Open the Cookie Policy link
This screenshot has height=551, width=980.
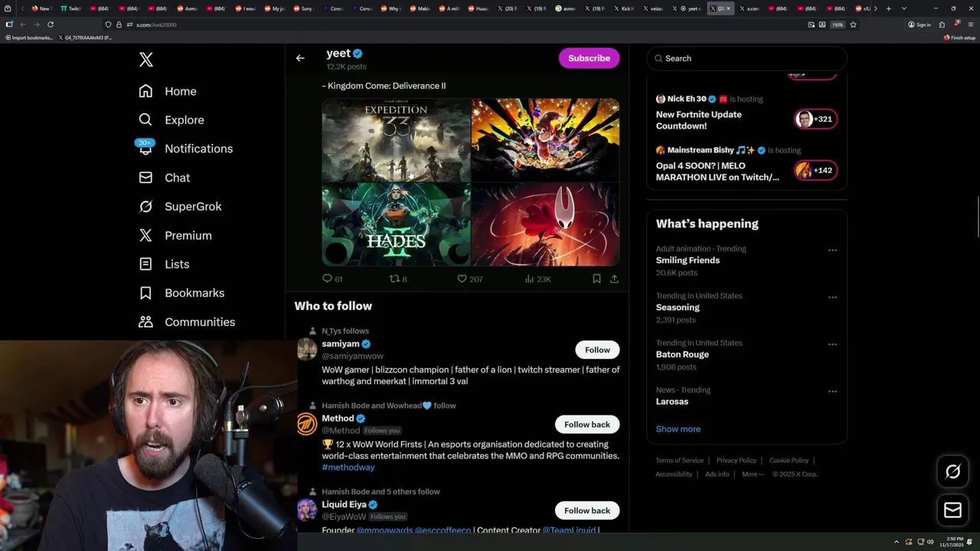pyautogui.click(x=789, y=461)
